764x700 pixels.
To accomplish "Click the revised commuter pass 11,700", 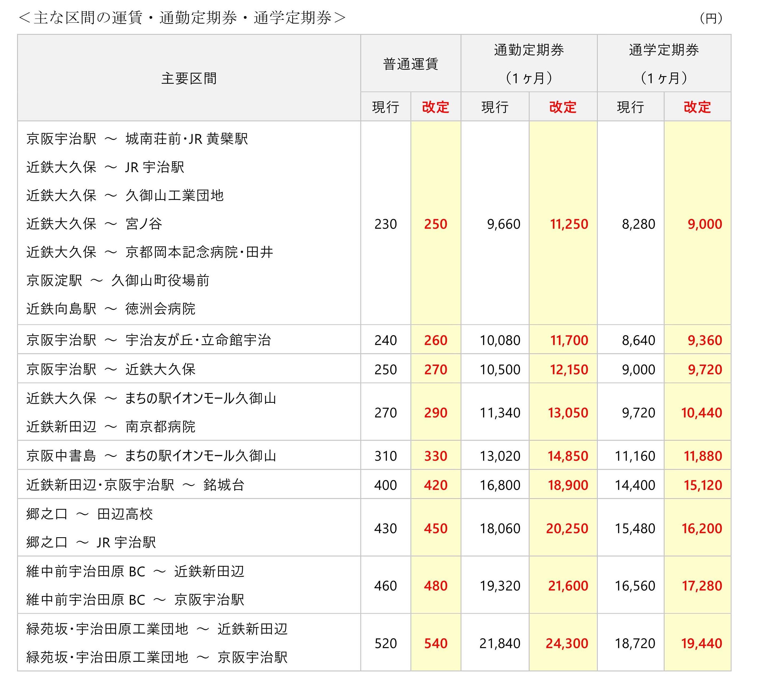I will point(569,340).
